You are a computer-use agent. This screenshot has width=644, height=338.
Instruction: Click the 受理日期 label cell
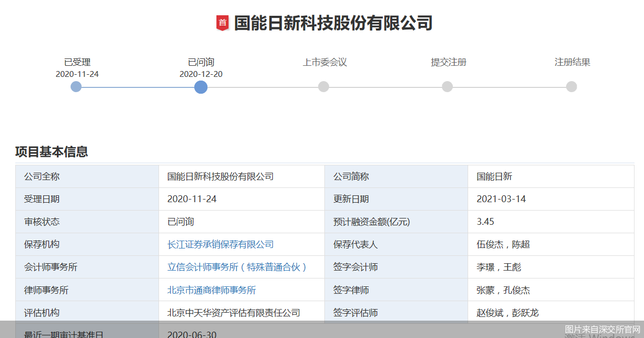pos(87,199)
